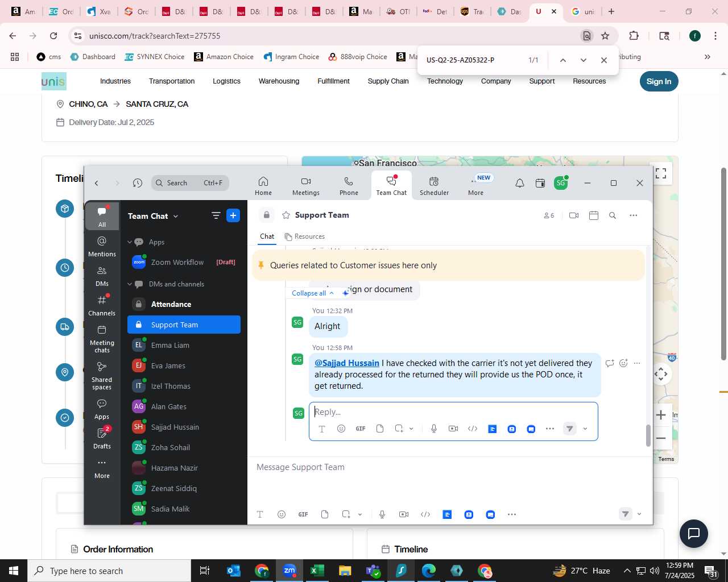The image size is (728, 582).
Task: Open Transportation menu on unis site
Action: pyautogui.click(x=172, y=81)
